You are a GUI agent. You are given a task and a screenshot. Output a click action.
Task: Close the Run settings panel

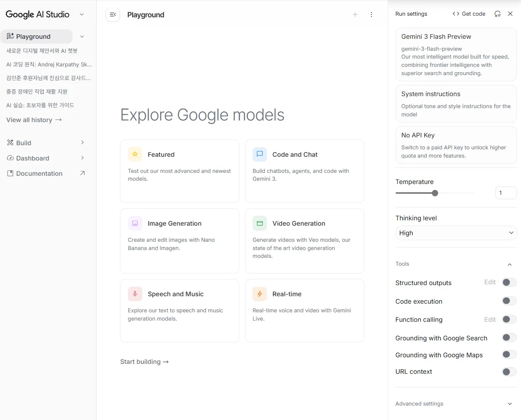coord(510,14)
